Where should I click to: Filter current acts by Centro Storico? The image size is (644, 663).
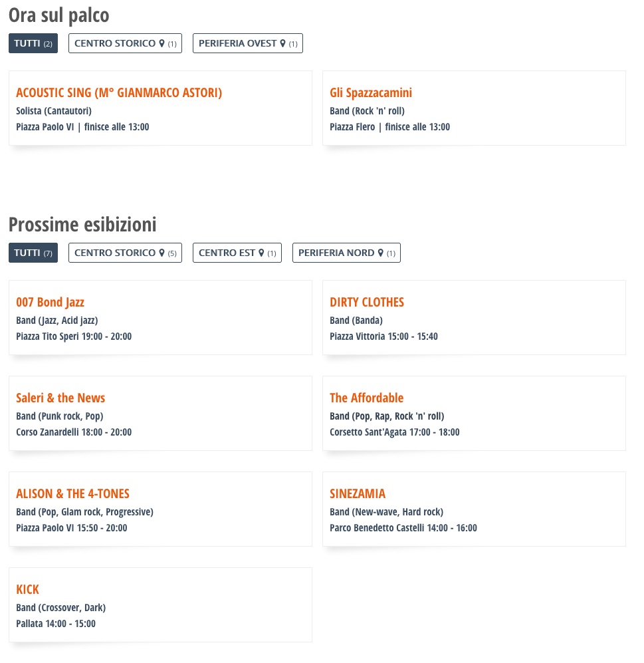[125, 43]
